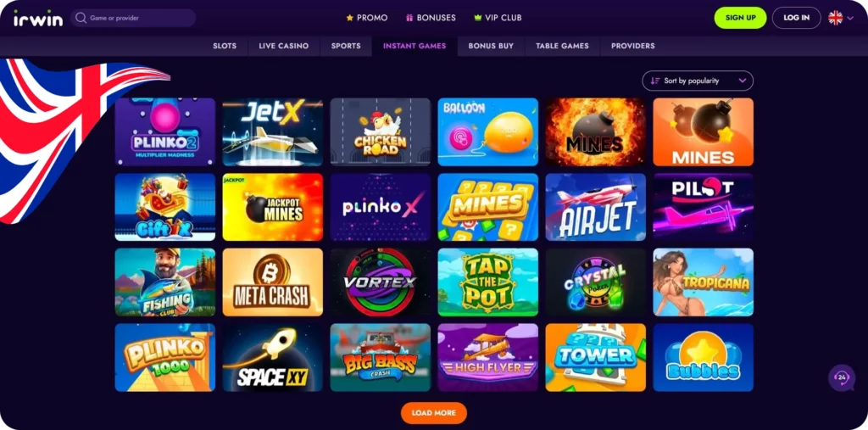Open the Providers tab
The height and width of the screenshot is (430, 868).
(x=632, y=46)
